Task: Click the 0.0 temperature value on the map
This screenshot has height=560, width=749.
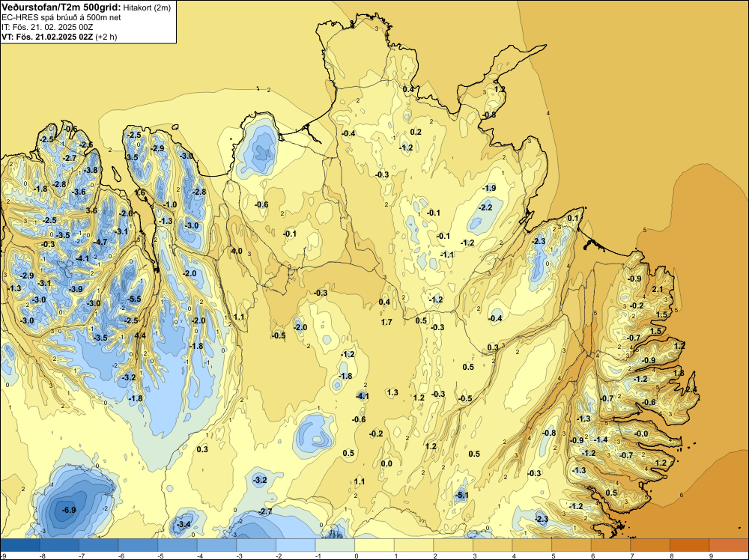Action: (386, 463)
